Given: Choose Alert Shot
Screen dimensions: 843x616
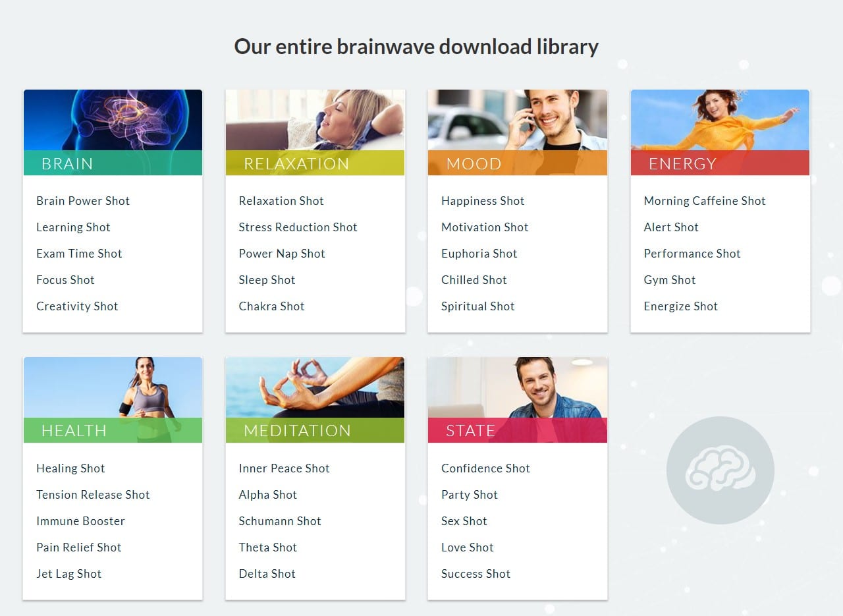Looking at the screenshot, I should click(671, 227).
